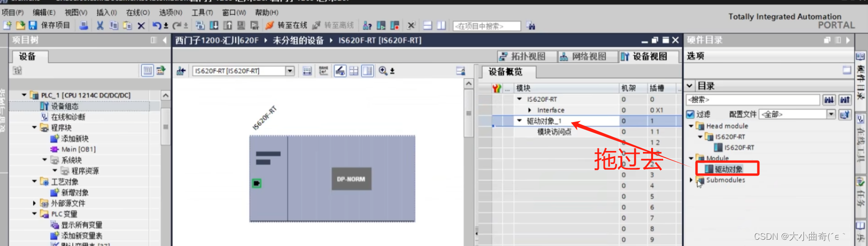Collapse the PLC_1 tree node
Viewport: 868px width, 246px height.
24,95
